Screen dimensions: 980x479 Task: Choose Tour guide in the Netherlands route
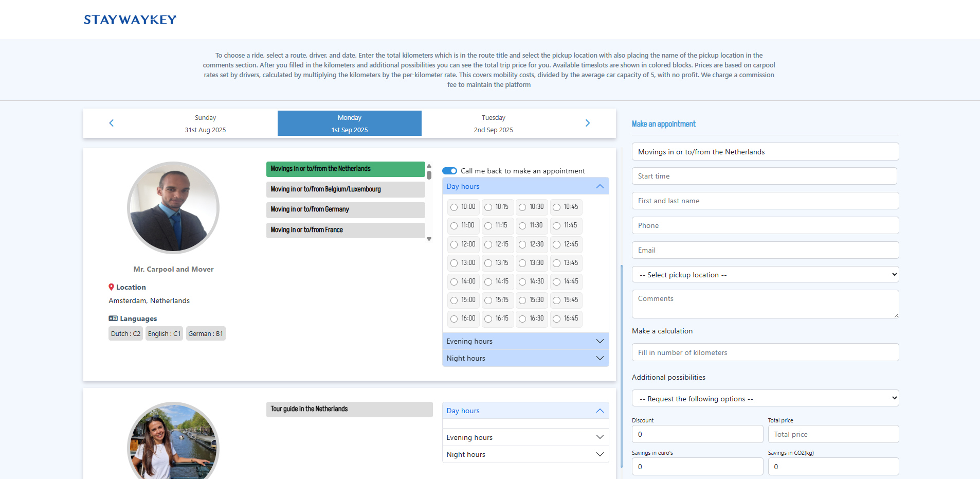pos(350,409)
